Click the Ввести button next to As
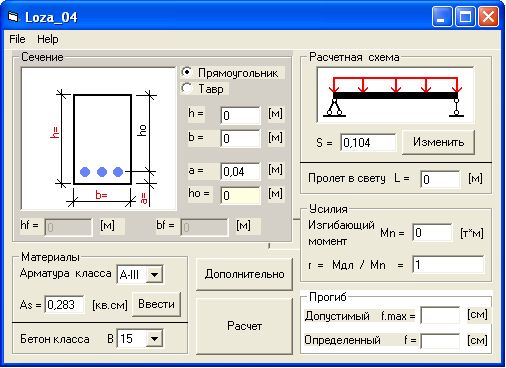The width and height of the screenshot is (506, 368). click(x=157, y=304)
